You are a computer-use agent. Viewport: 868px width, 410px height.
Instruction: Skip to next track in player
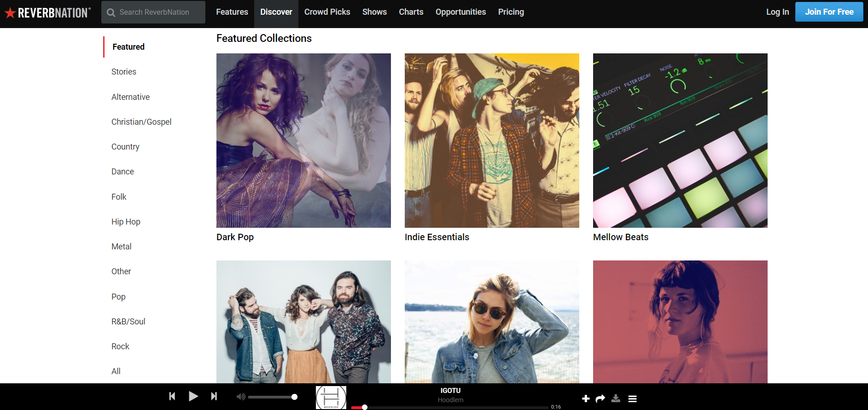214,396
